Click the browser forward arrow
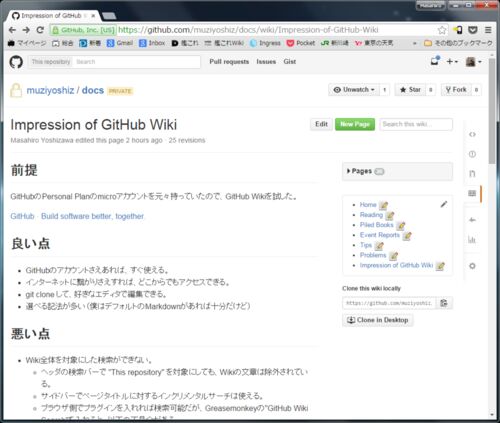 [x=26, y=30]
